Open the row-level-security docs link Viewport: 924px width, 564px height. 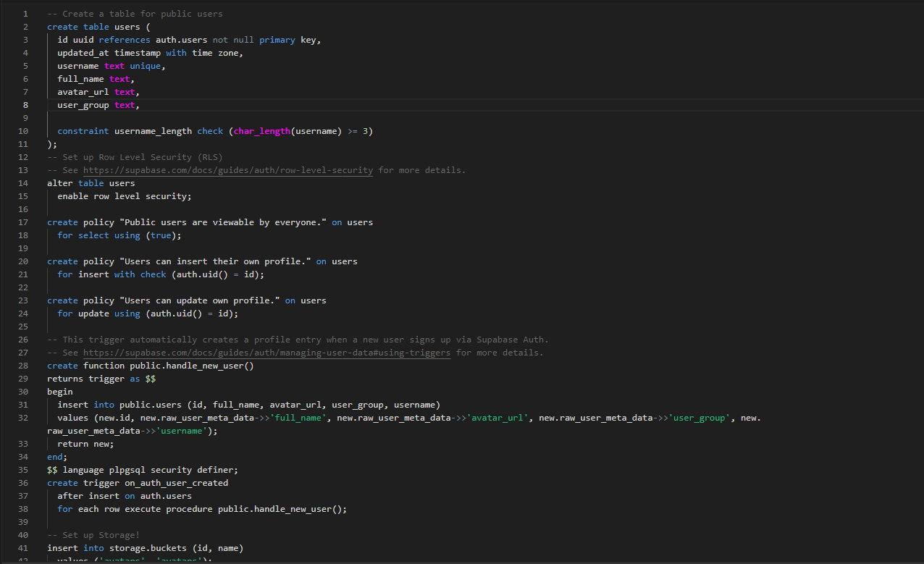tap(228, 170)
